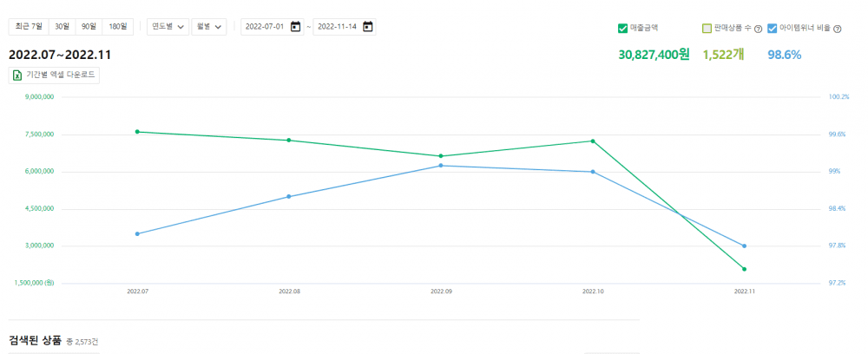Select the 30일 period tab
Screen dimensions: 868x354
62,27
